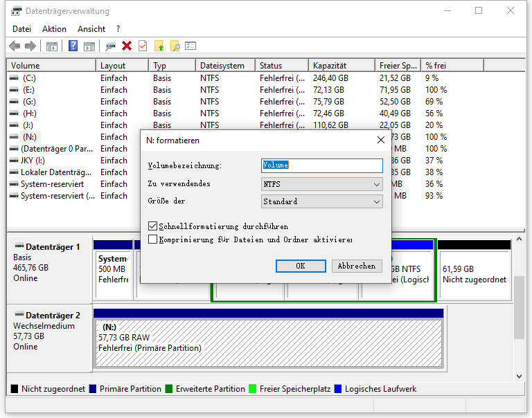Viewport: 532px width, 418px height.
Task: Click disk icon beside Datenträger 2
Action: (19, 314)
